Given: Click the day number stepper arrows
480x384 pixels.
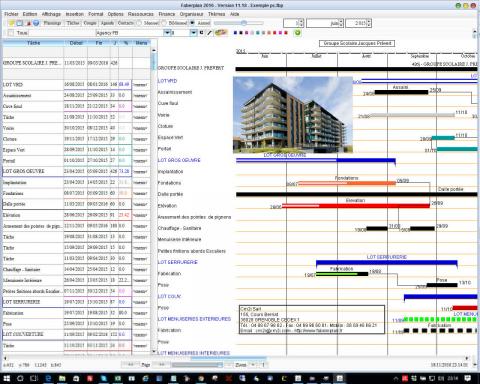Looking at the screenshot, I should pos(301,23).
